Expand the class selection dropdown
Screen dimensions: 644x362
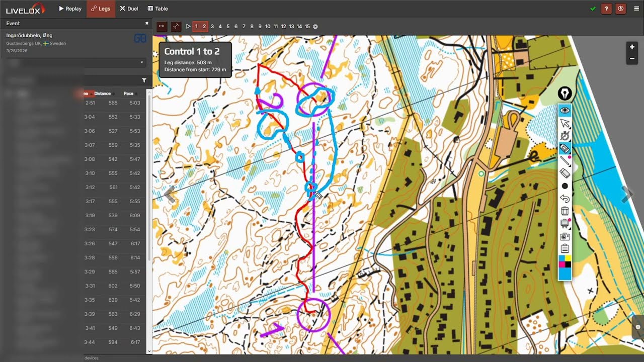pos(76,63)
